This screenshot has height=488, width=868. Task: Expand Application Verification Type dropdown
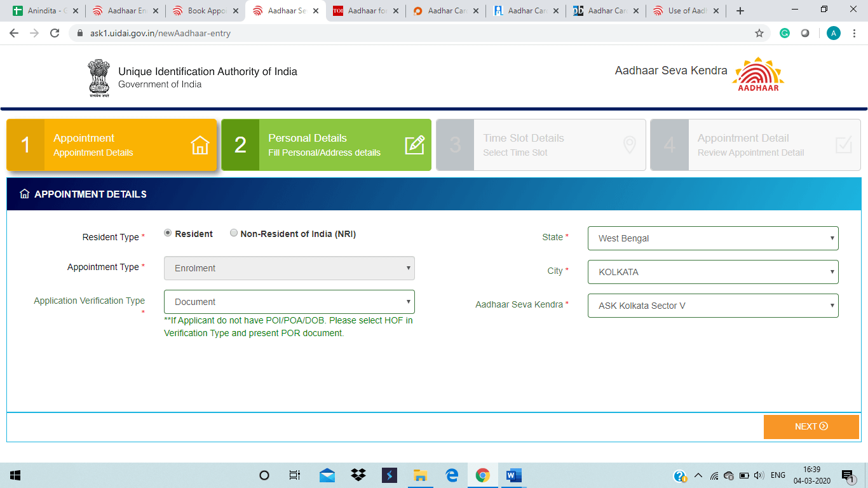[289, 302]
